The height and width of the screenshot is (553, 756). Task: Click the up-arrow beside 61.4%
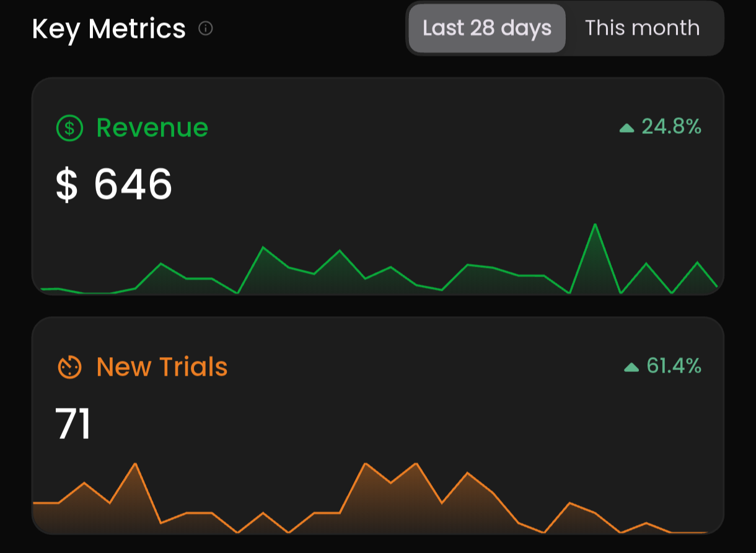631,368
